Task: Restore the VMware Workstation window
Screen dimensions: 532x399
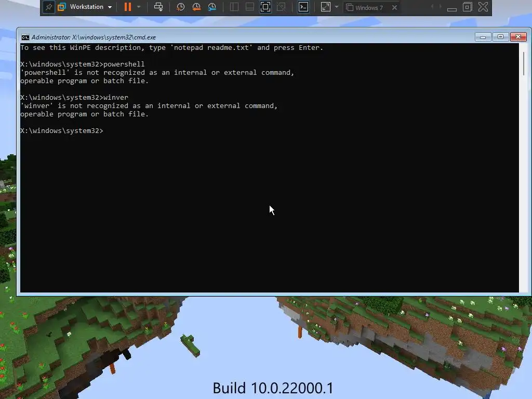Action: 467,7
